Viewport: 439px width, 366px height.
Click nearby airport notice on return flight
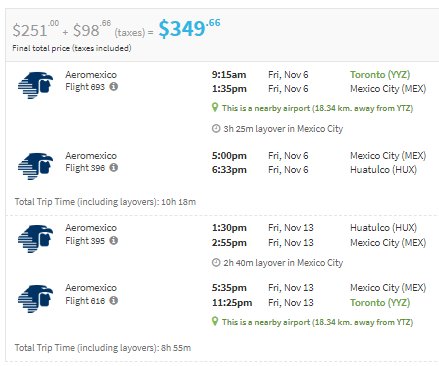(x=317, y=322)
